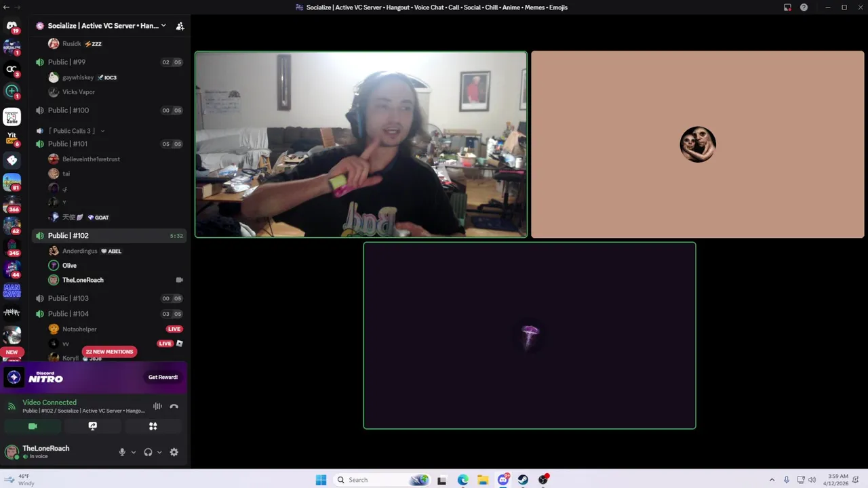
Task: Toggle camera with the green video button
Action: click(x=33, y=426)
